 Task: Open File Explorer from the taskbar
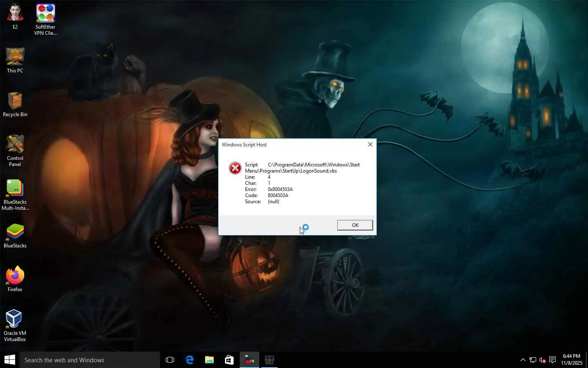(209, 360)
